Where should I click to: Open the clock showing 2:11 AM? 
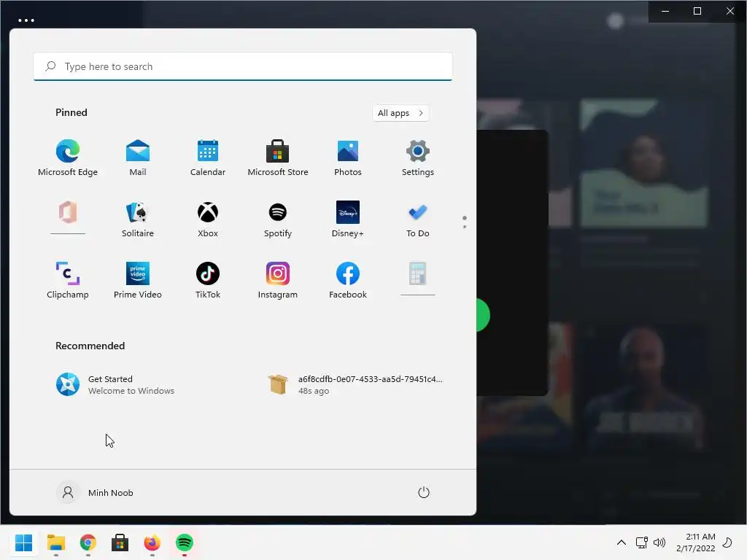(x=696, y=542)
